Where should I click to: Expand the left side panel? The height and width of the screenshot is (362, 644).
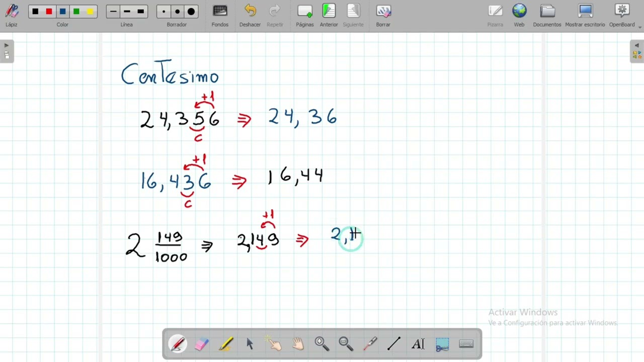coord(7,51)
